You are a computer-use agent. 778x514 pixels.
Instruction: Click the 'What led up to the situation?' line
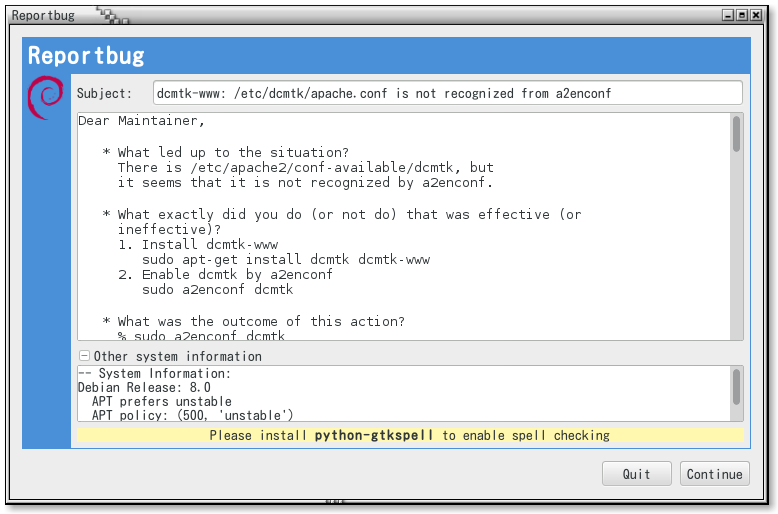[x=225, y=152]
